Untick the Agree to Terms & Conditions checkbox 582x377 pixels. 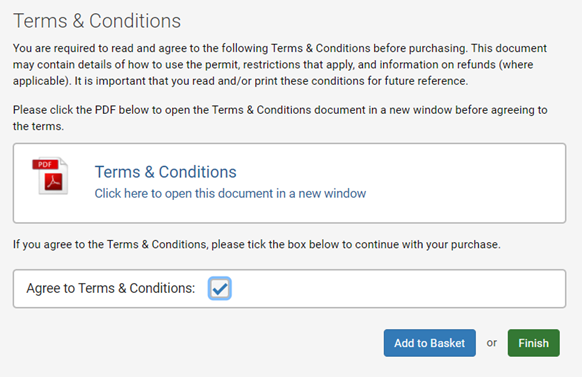[220, 288]
